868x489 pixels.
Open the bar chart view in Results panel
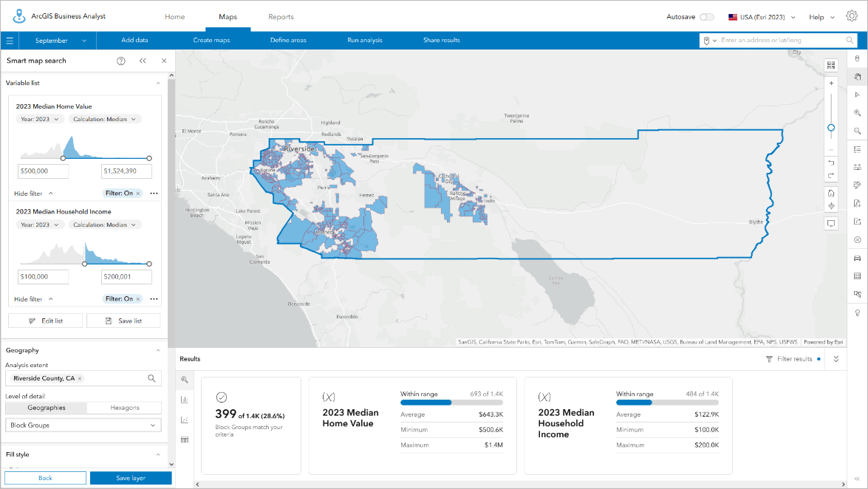[183, 399]
